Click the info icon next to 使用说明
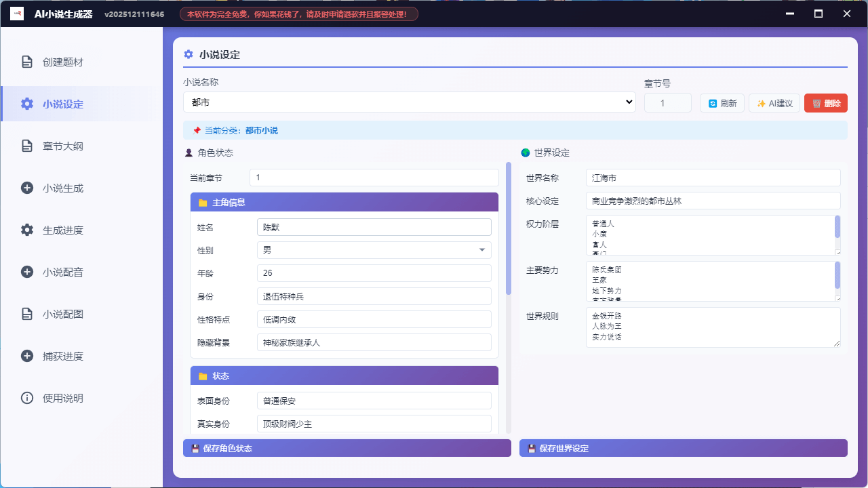Viewport: 868px width, 488px height. 27,398
